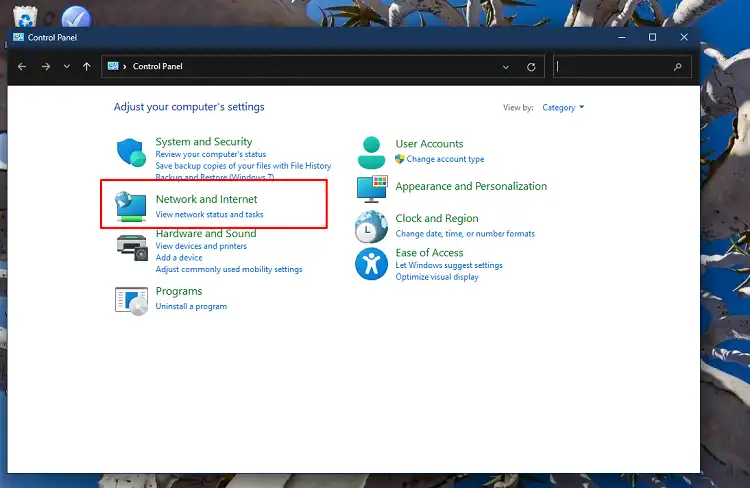The image size is (750, 488).
Task: Open the Recycle Bin desktop icon
Action: [x=25, y=16]
